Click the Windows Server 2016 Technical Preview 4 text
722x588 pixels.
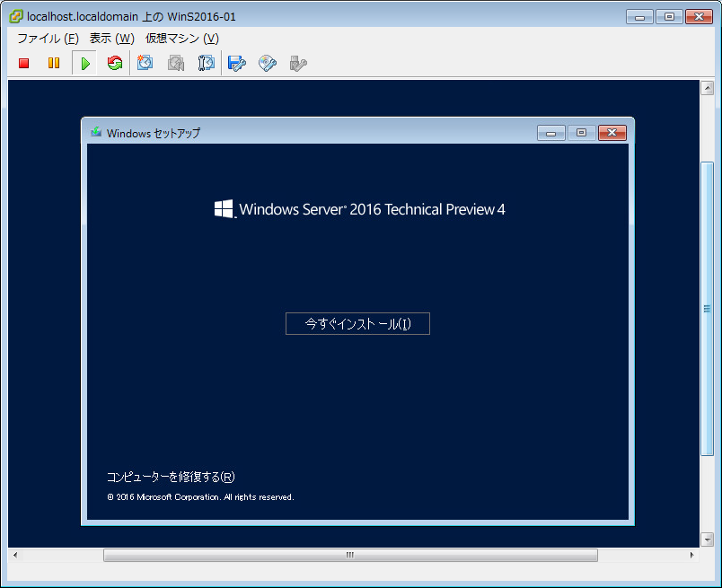(x=372, y=209)
